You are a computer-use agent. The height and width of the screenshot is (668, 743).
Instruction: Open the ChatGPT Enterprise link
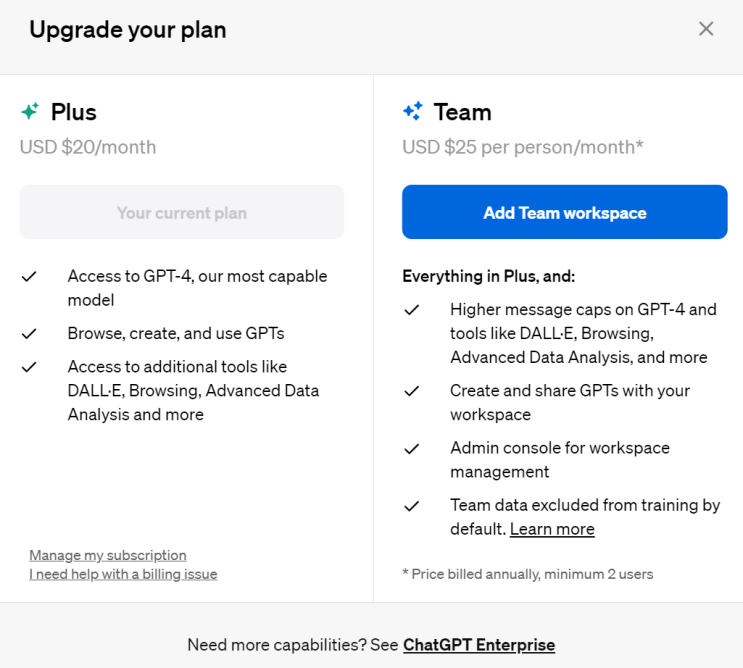point(479,645)
